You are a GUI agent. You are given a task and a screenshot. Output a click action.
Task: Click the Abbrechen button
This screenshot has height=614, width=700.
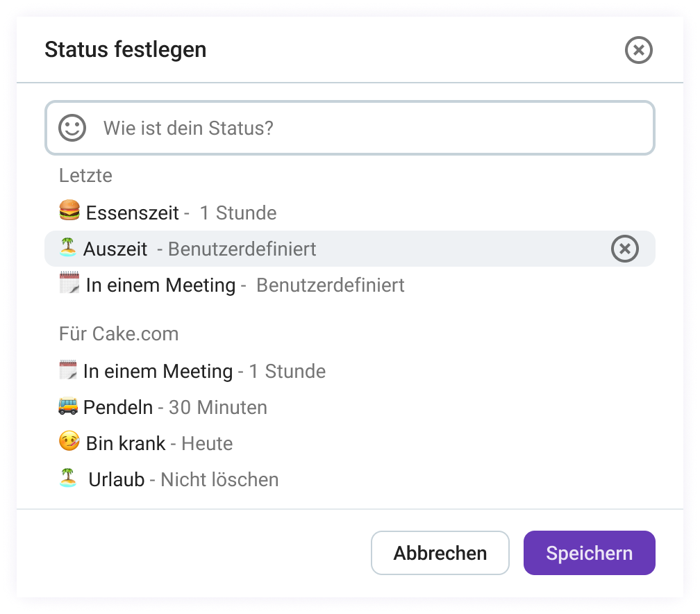(440, 553)
